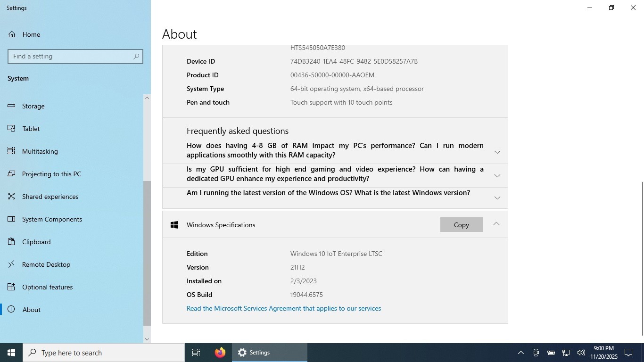This screenshot has height=362, width=644.
Task: Click the Edition value Windows 10 IoT Enterprise LTSC
Action: [336, 254]
